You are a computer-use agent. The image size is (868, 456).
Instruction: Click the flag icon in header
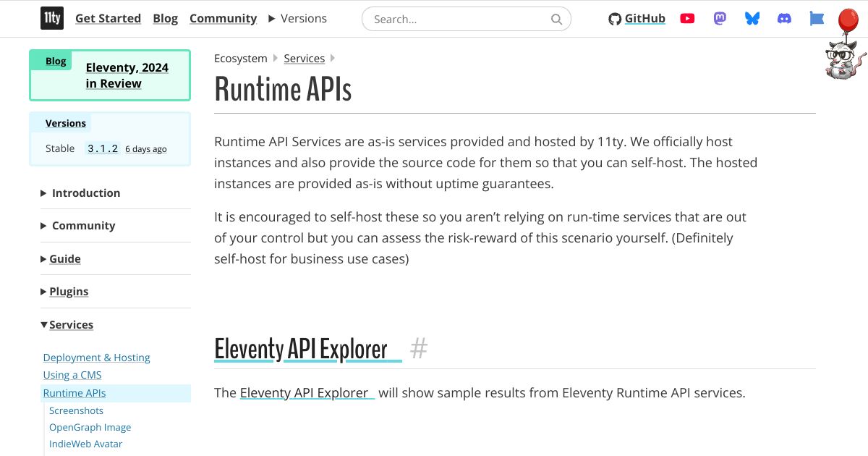pos(817,19)
